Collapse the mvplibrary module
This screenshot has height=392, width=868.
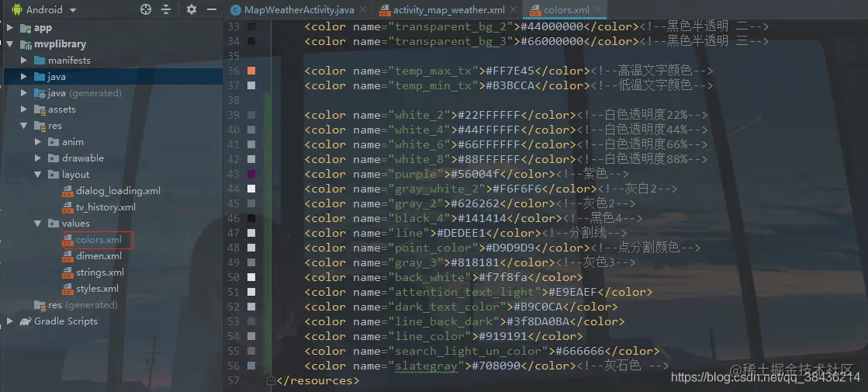[x=10, y=44]
